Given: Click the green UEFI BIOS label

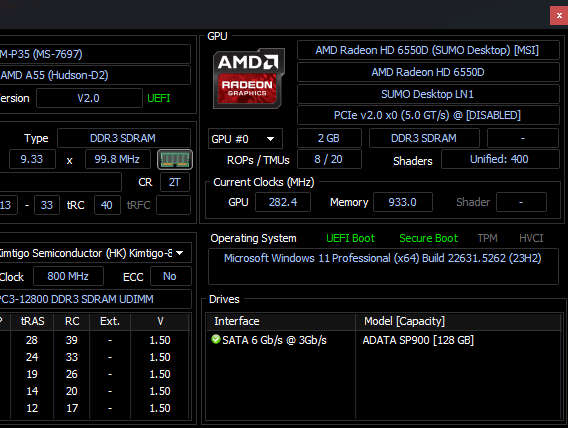Looking at the screenshot, I should click(159, 98).
